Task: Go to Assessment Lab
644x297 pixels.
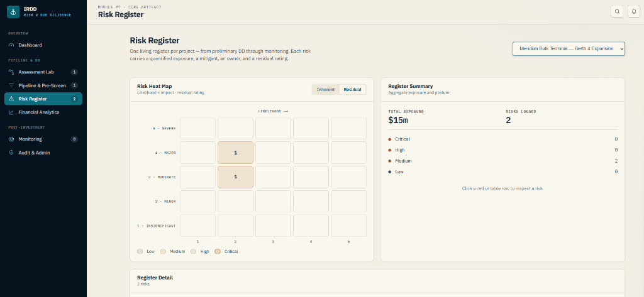Action: click(43, 72)
